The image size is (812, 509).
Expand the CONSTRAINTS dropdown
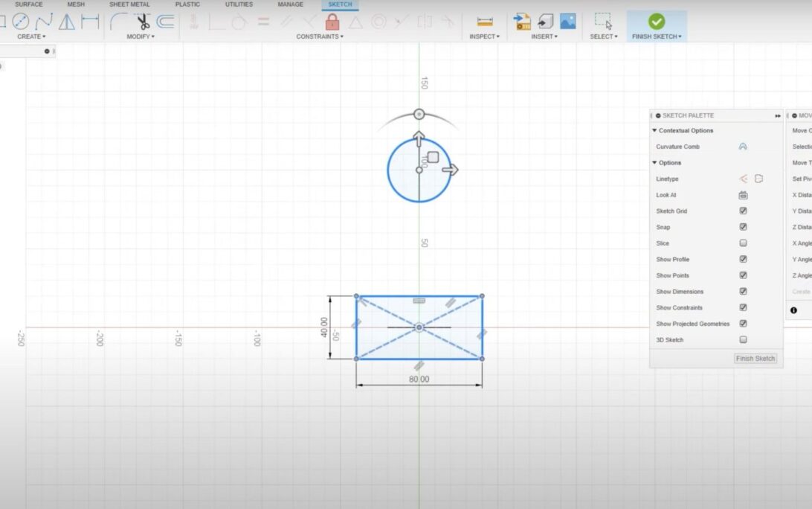pyautogui.click(x=320, y=36)
